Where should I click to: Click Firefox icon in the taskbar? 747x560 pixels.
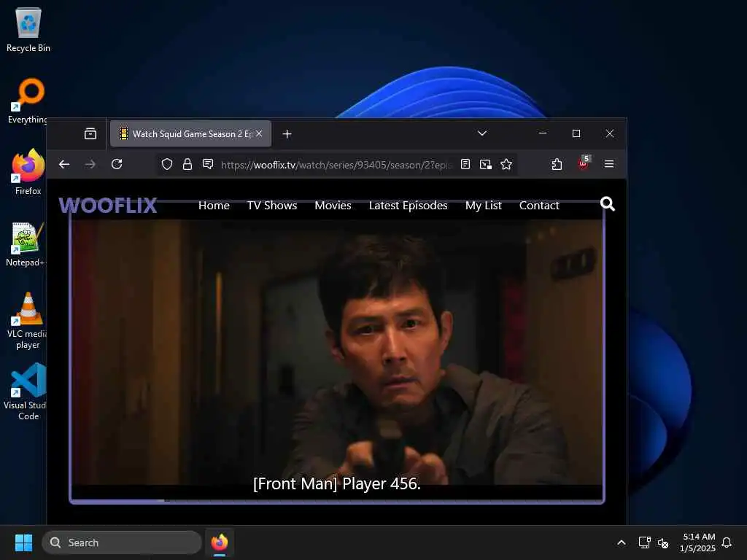click(x=219, y=542)
